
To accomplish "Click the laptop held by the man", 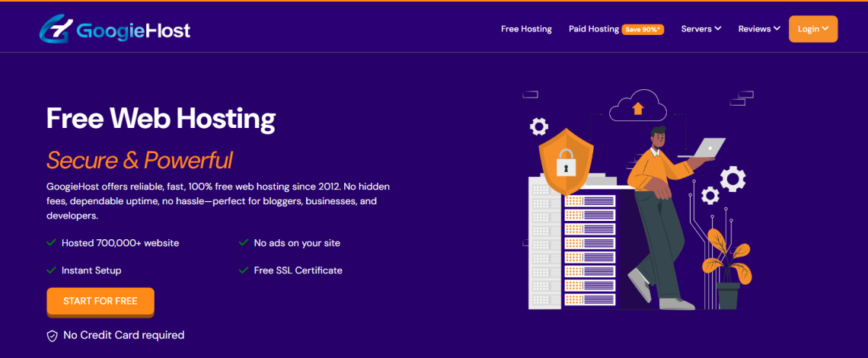I will (701, 148).
